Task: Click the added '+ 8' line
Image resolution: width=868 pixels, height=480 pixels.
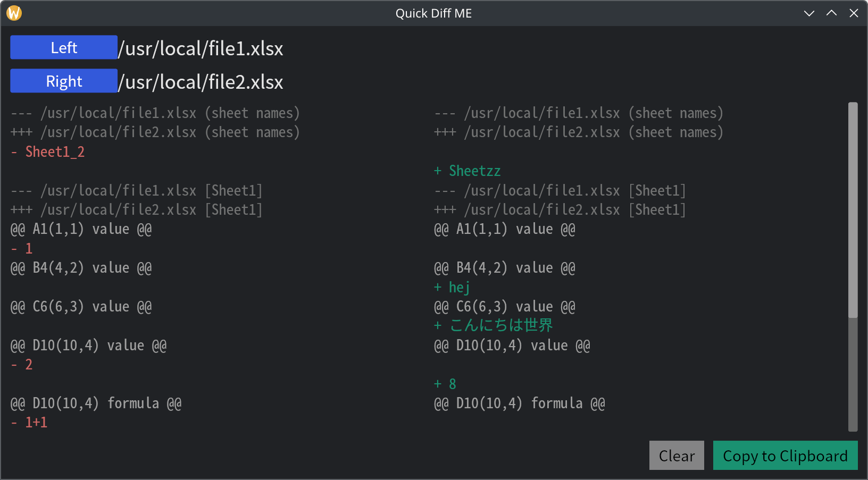Action: (445, 384)
